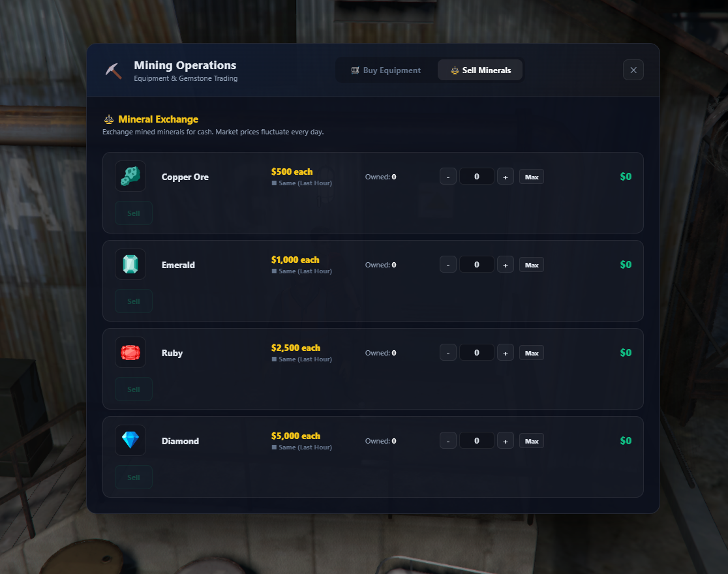Select the Sell Minerals tab
Image resolution: width=728 pixels, height=574 pixels.
pos(480,70)
